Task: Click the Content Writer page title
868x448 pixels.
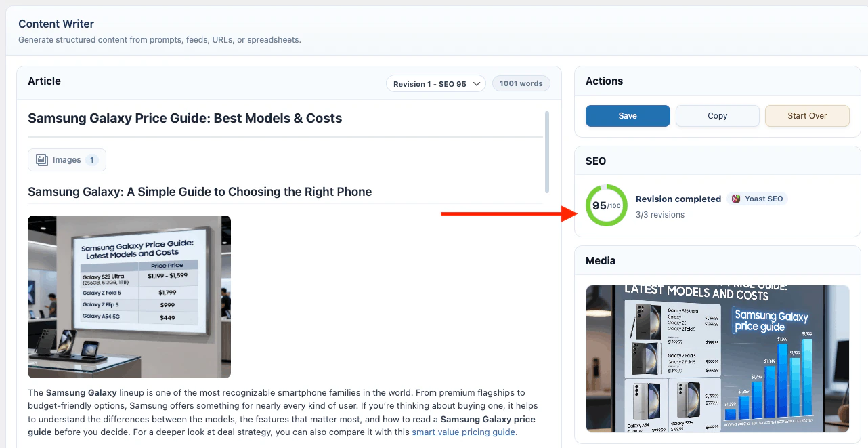Action: pyautogui.click(x=56, y=24)
